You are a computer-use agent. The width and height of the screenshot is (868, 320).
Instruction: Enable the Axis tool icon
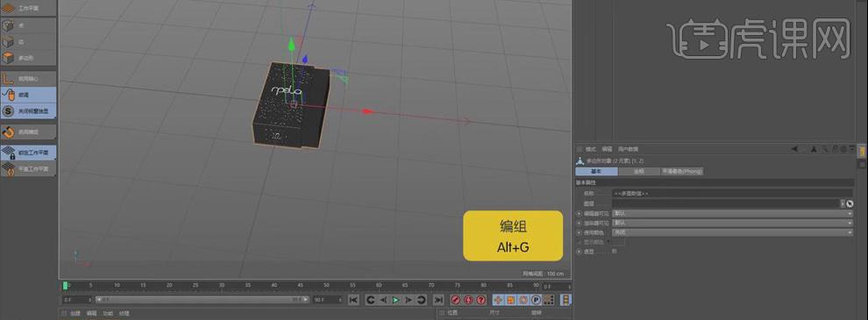[8, 79]
